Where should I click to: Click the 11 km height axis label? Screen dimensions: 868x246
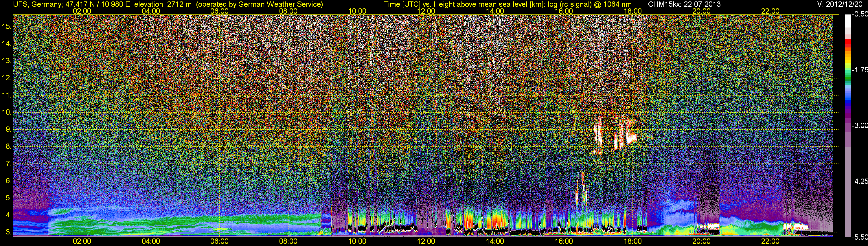[x=6, y=95]
